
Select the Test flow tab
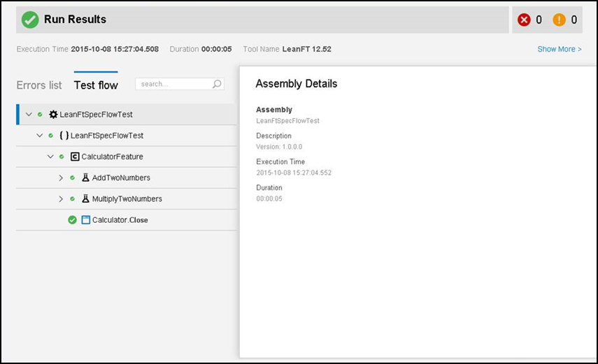pos(96,85)
